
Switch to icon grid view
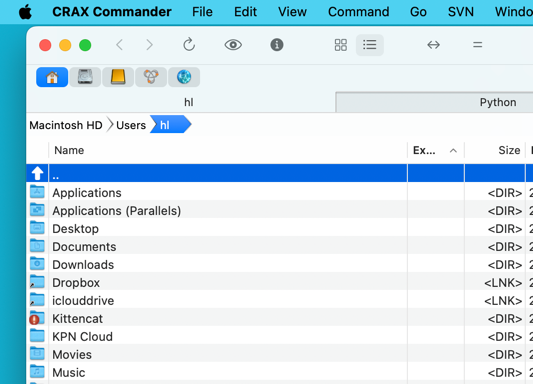[x=341, y=45]
